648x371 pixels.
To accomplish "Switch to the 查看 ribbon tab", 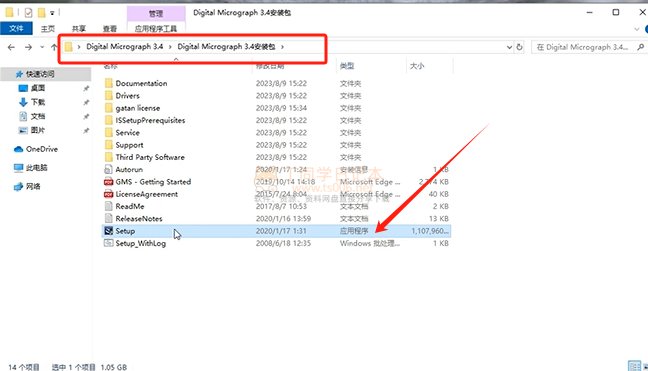I will pyautogui.click(x=110, y=29).
